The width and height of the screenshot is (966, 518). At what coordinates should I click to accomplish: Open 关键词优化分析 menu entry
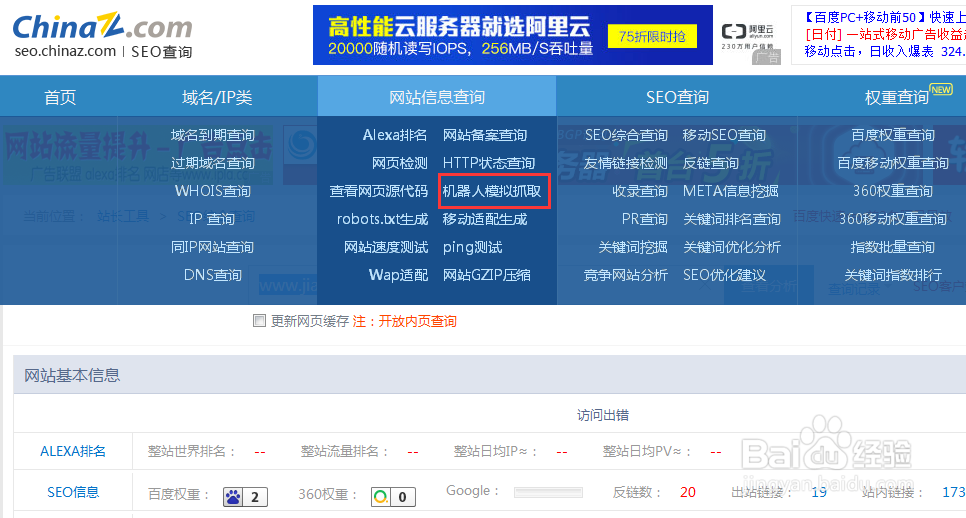tap(731, 247)
